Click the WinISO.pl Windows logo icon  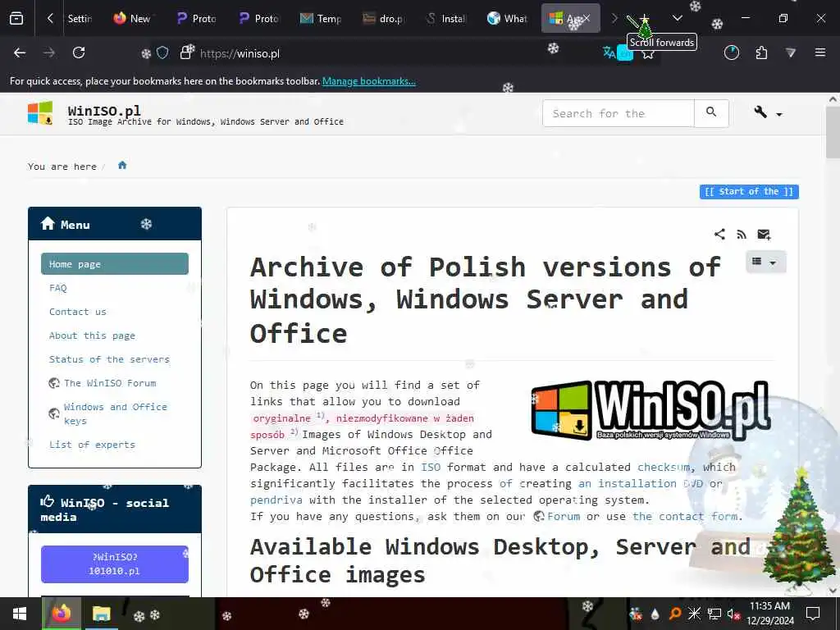[x=40, y=112]
